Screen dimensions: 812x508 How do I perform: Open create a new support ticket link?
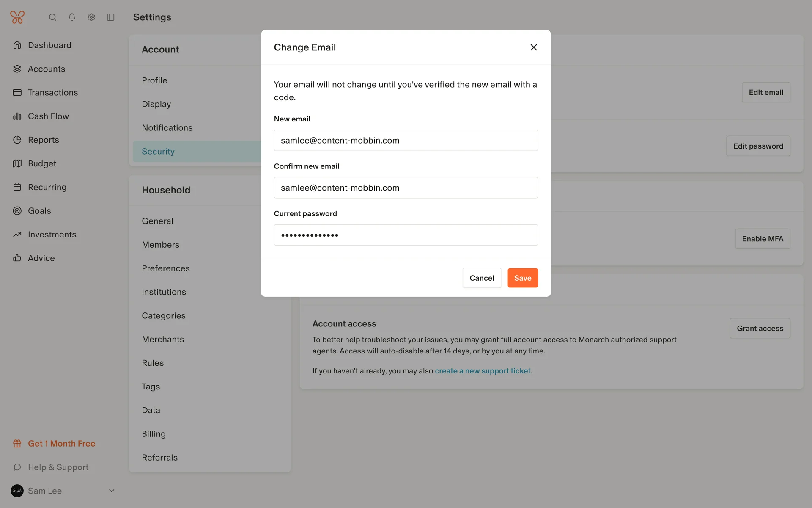pyautogui.click(x=483, y=371)
